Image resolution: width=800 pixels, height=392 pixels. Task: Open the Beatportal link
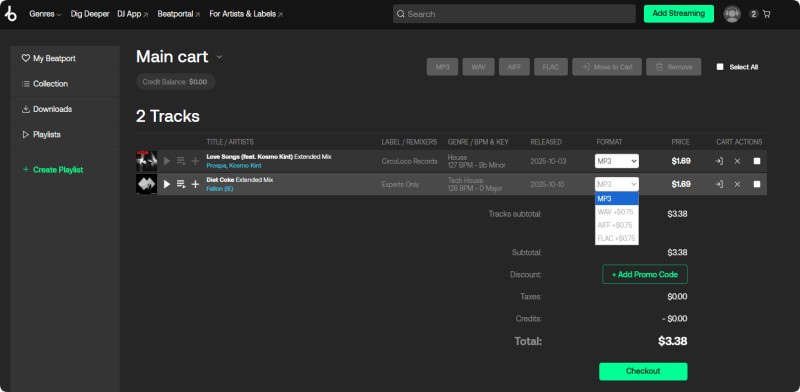tap(179, 14)
